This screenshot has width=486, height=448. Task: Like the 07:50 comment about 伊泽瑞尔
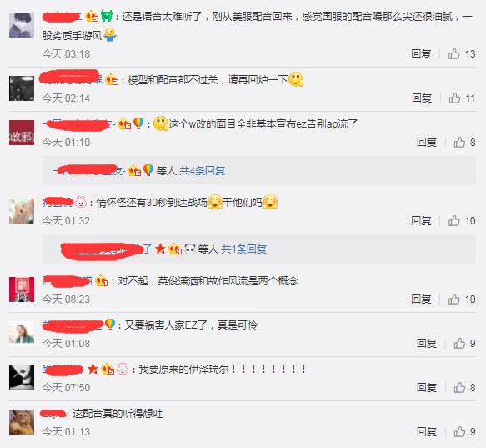coord(459,387)
